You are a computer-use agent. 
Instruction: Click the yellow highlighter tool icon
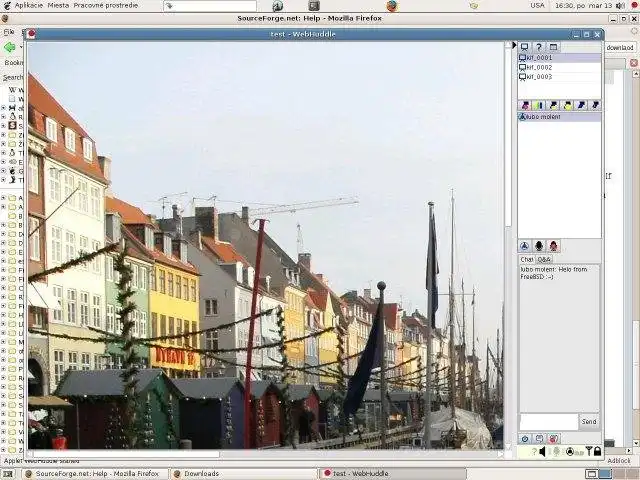coord(538,105)
